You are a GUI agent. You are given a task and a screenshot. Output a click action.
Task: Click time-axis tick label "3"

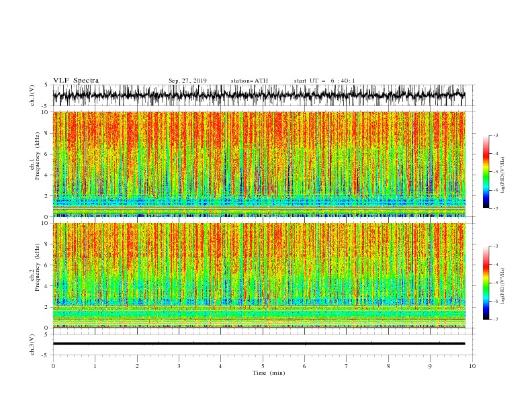coord(179,366)
